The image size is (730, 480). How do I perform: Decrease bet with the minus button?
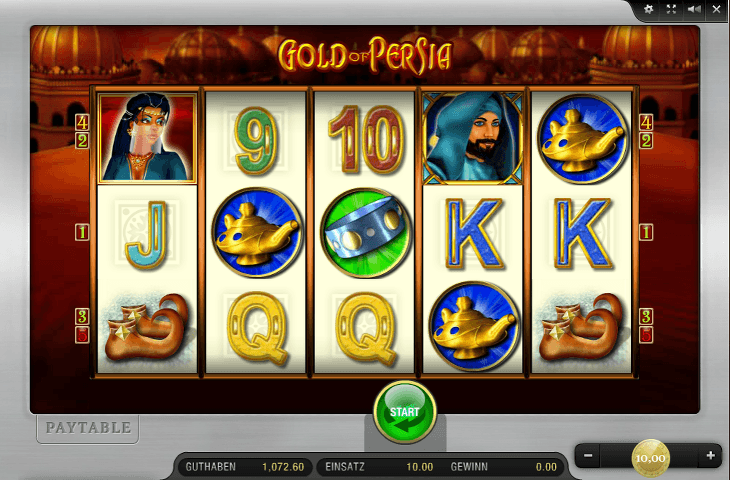click(588, 455)
